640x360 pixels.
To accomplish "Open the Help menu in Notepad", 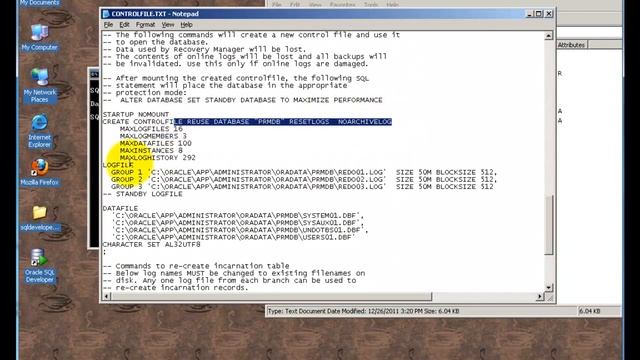I will [x=187, y=25].
